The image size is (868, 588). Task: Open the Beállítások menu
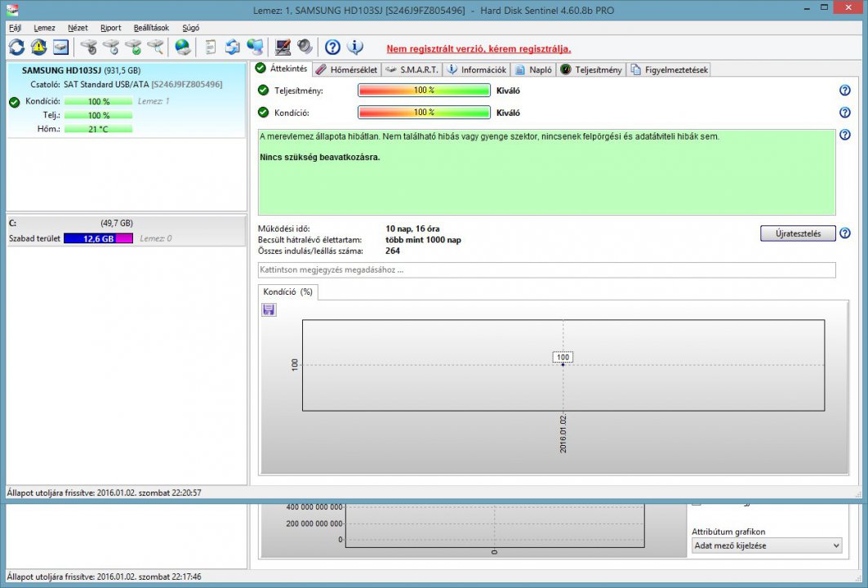pos(151,28)
